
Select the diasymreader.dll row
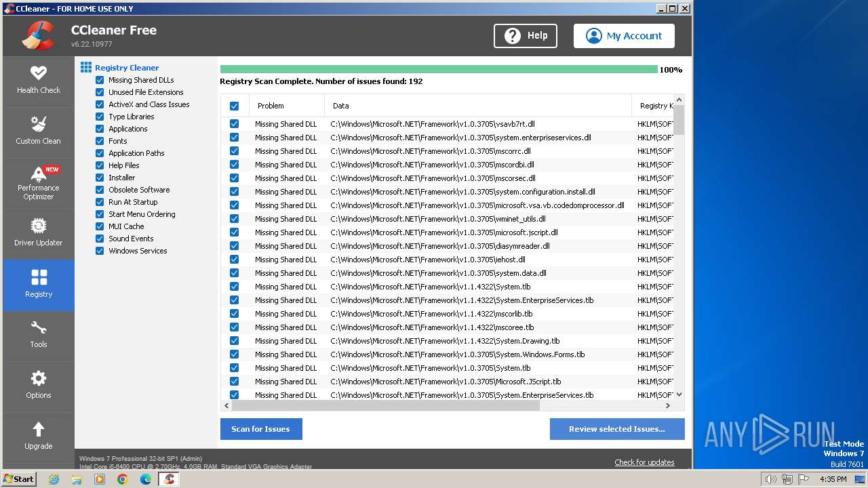coord(448,246)
